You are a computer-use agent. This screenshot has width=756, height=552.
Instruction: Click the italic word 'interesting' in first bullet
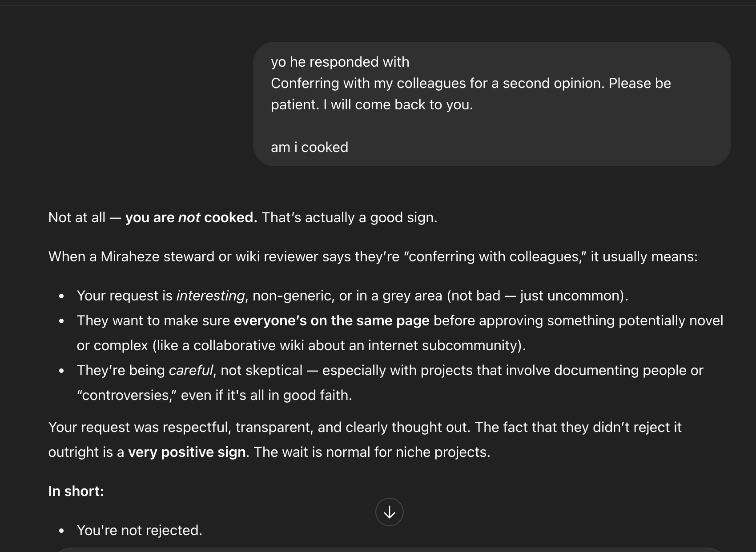tap(210, 296)
